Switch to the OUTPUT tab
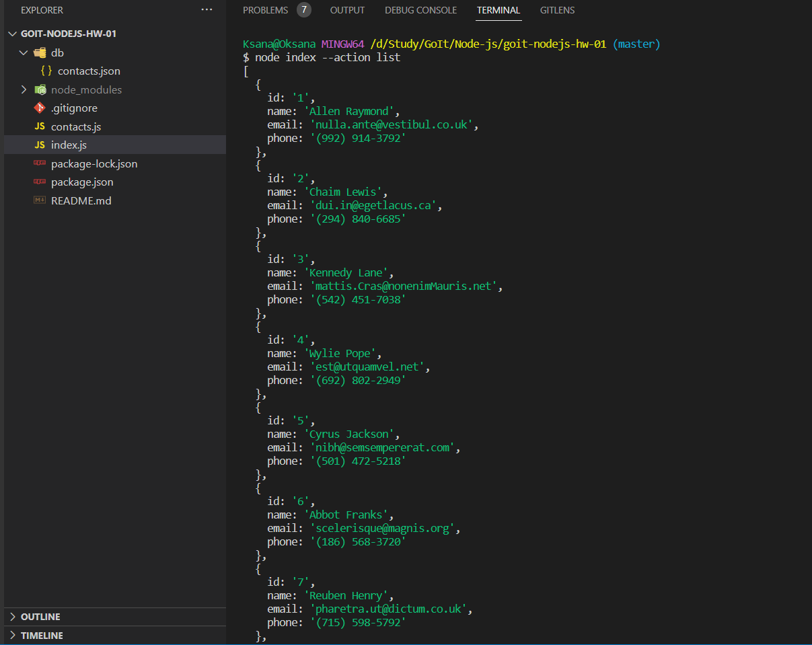Image resolution: width=812 pixels, height=645 pixels. coord(347,10)
